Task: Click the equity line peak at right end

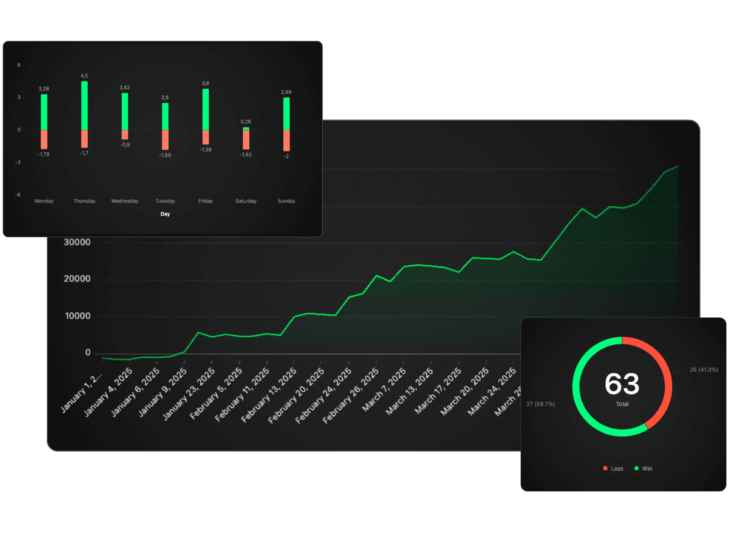Action: coord(678,167)
